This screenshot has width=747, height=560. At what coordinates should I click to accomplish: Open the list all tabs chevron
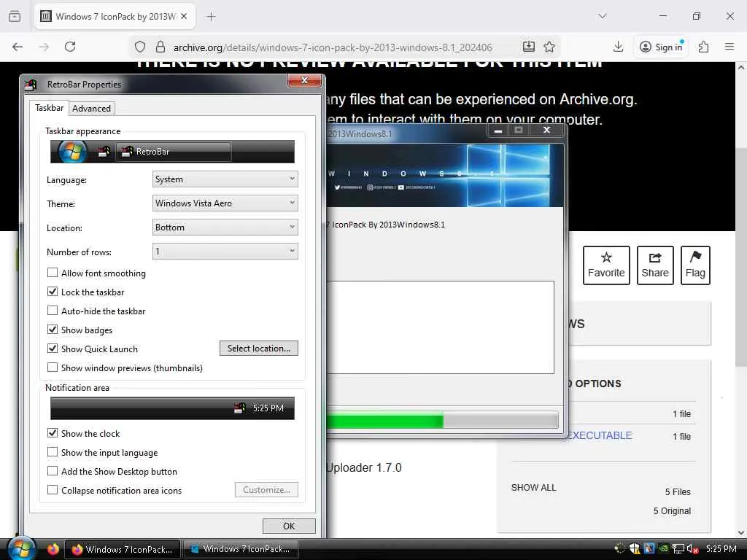point(603,16)
